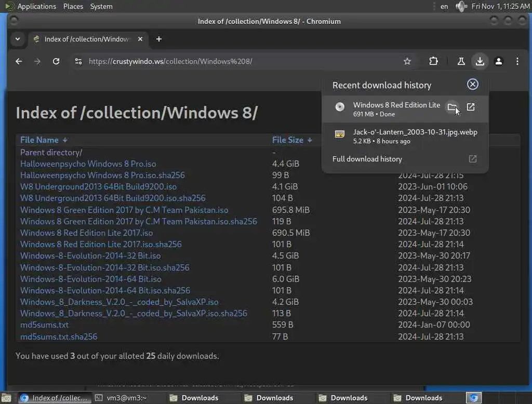
Task: Open W8 Underground2013 64Bit Build9200.iso.sha256
Action: (x=113, y=198)
